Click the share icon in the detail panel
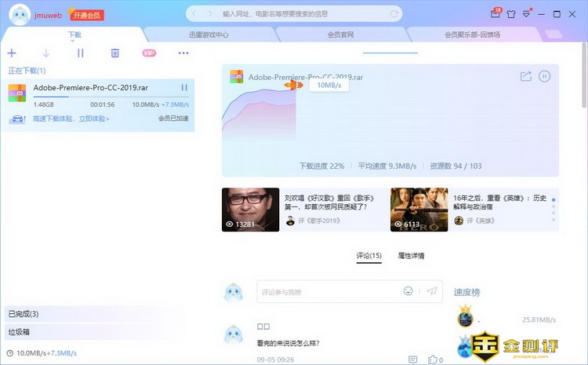This screenshot has height=365, width=588. [x=526, y=76]
